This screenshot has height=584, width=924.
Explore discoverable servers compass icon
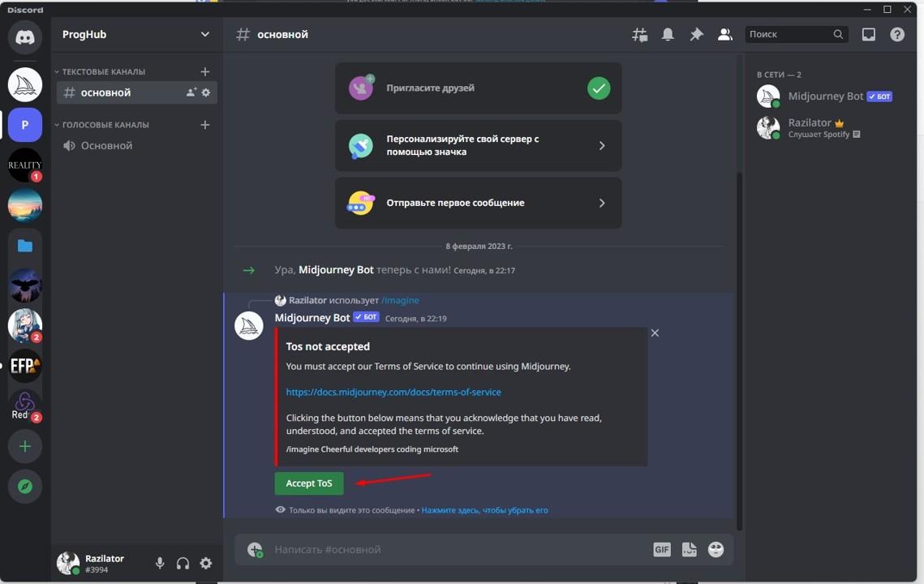(x=25, y=487)
